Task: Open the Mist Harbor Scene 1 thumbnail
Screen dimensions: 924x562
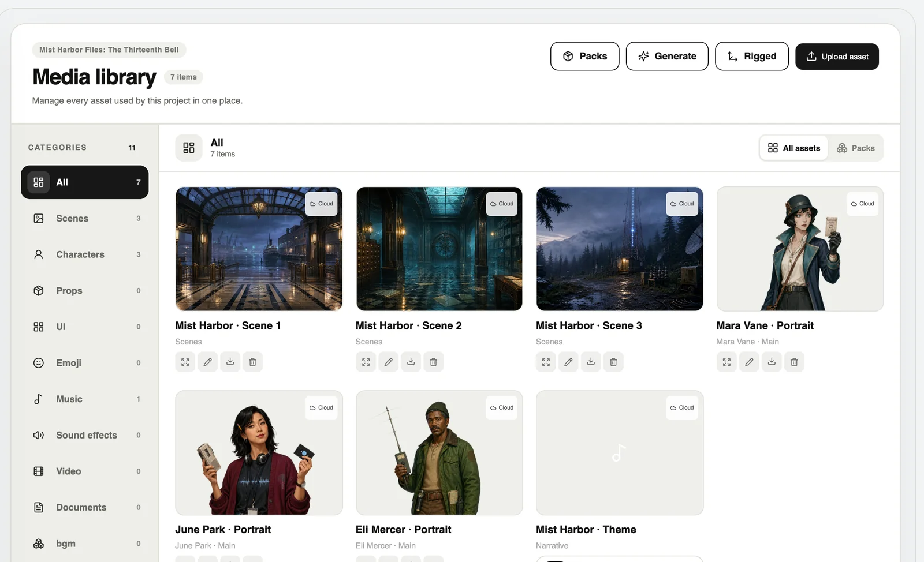Action: pyautogui.click(x=259, y=249)
